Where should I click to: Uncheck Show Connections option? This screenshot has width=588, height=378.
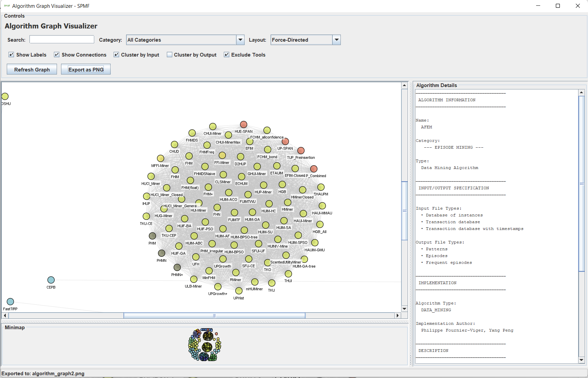(x=57, y=55)
